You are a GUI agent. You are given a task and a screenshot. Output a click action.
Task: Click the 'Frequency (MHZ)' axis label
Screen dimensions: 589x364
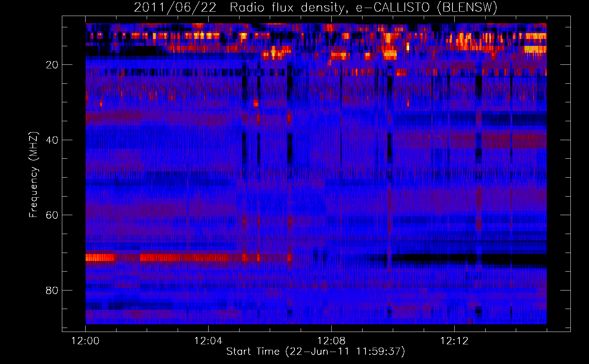point(33,175)
